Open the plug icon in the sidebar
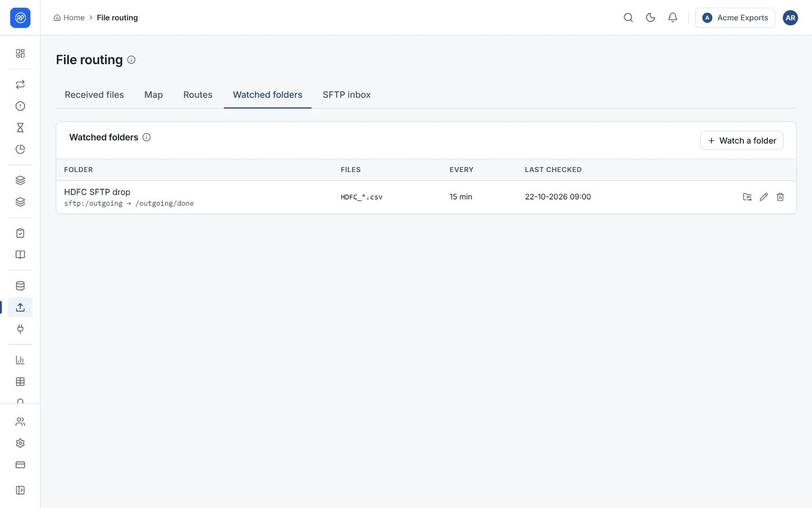The width and height of the screenshot is (812, 508). (x=20, y=329)
